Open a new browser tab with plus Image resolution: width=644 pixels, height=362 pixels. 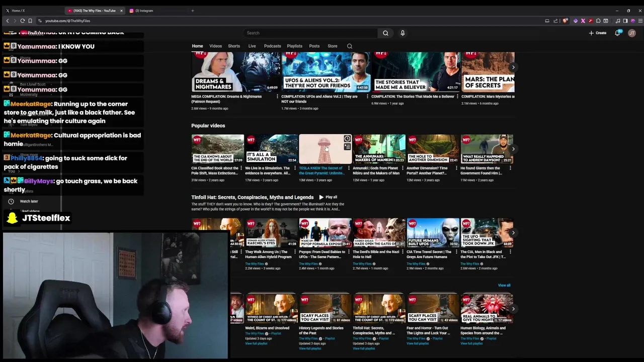192,11
